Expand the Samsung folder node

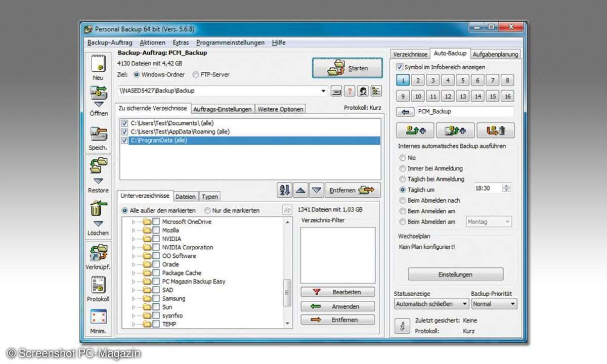pyautogui.click(x=134, y=299)
